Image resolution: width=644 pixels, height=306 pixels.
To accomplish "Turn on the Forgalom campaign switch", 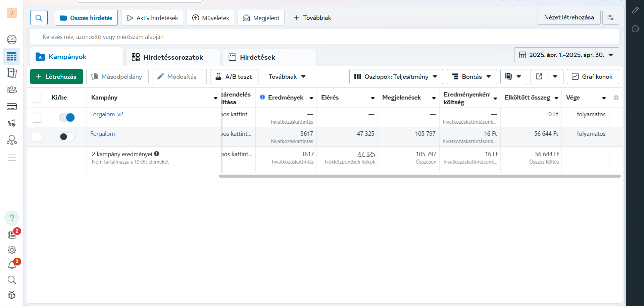I will point(67,137).
